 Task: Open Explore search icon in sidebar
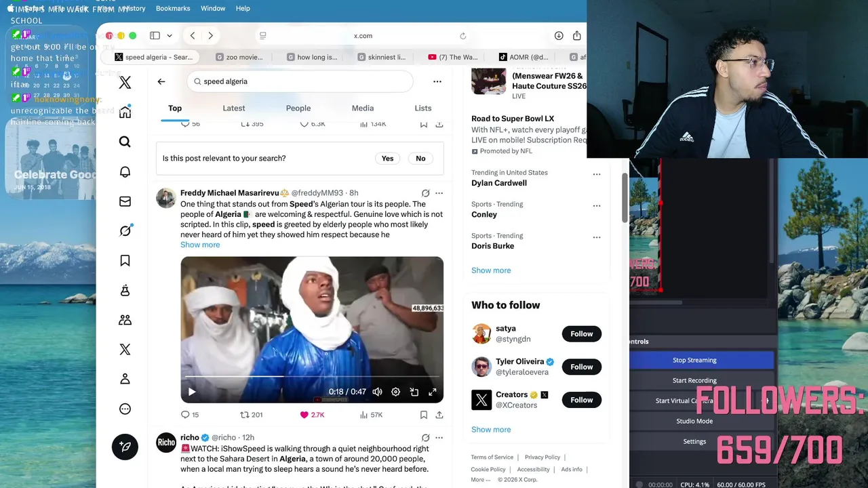[125, 142]
